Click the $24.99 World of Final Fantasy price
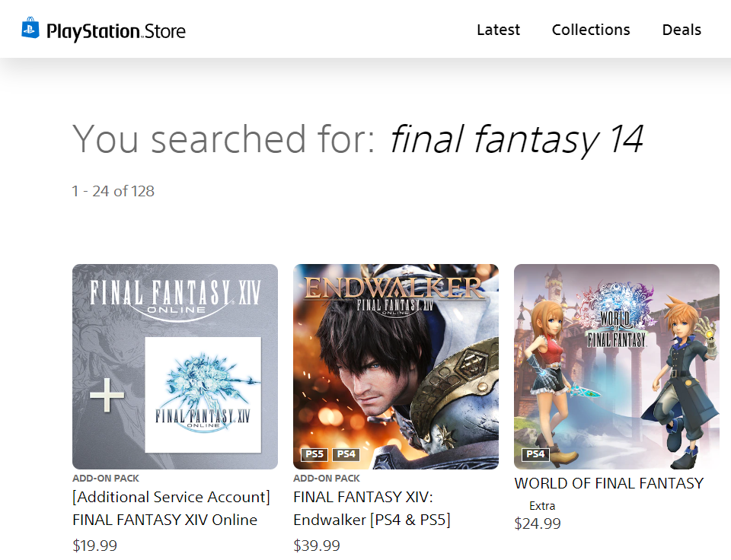This screenshot has height=560, width=731. (x=538, y=523)
